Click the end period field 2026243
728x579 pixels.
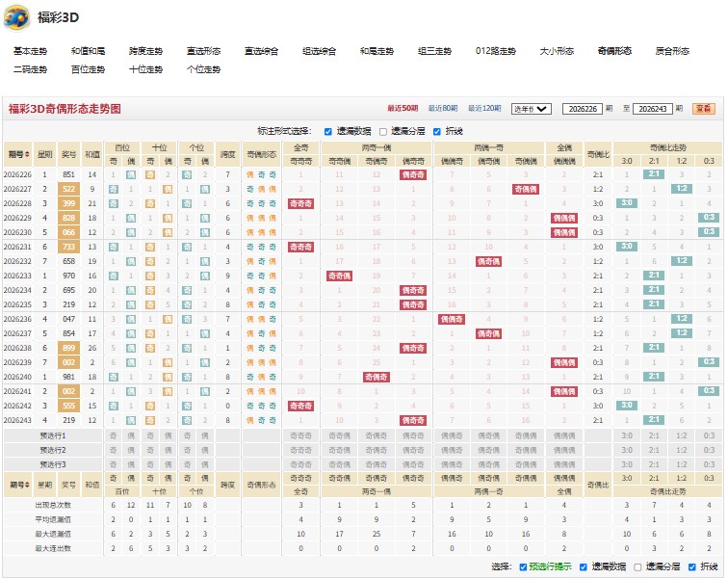point(652,109)
